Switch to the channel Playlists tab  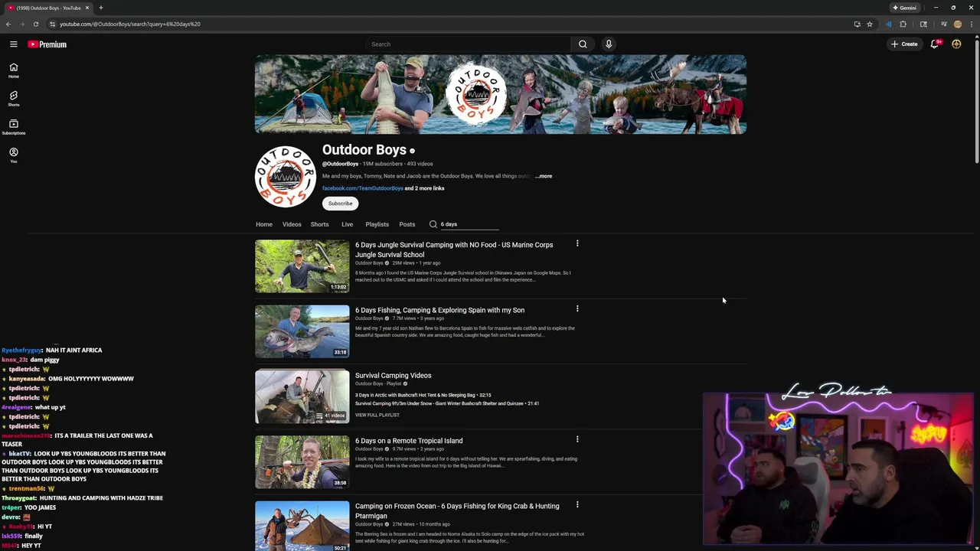coord(377,224)
